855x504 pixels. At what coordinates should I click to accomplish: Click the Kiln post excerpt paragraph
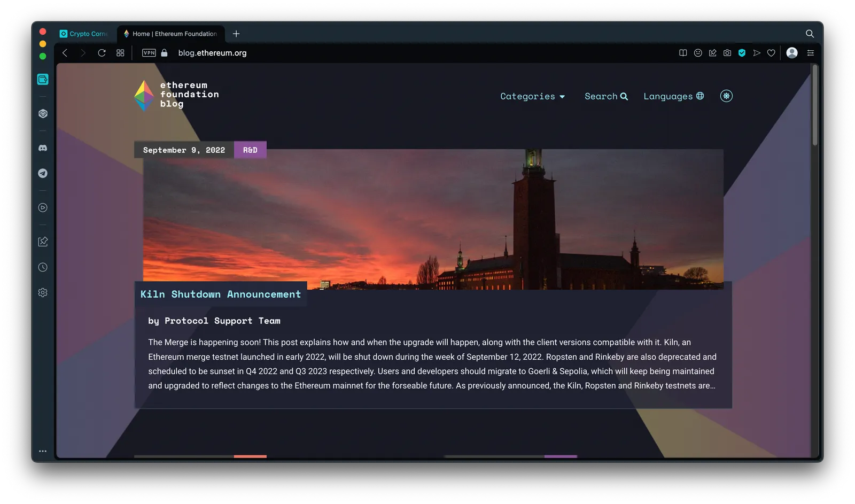pos(433,364)
